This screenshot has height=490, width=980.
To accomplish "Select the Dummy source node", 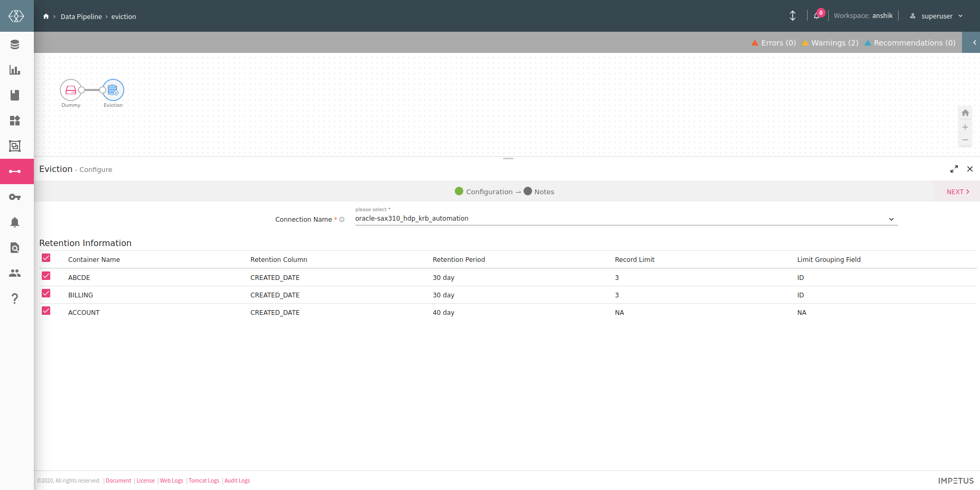I will [70, 90].
